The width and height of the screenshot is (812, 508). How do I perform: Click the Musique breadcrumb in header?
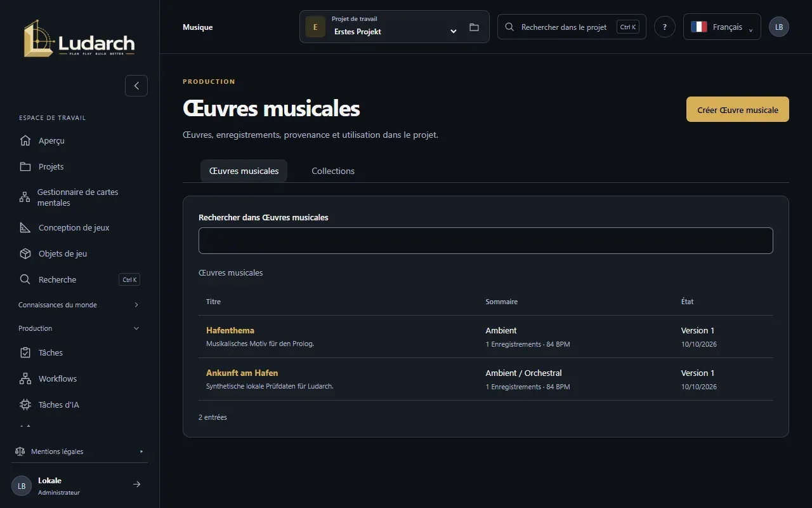tap(198, 27)
